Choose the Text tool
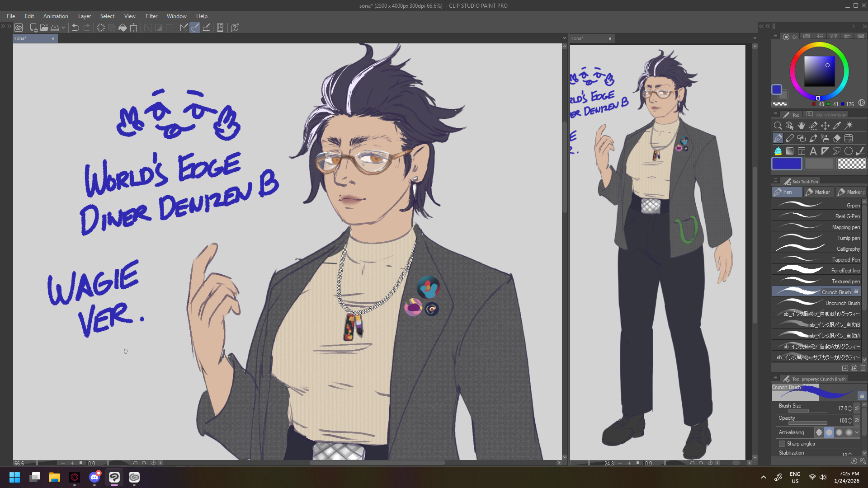The height and width of the screenshot is (488, 868). 813,151
